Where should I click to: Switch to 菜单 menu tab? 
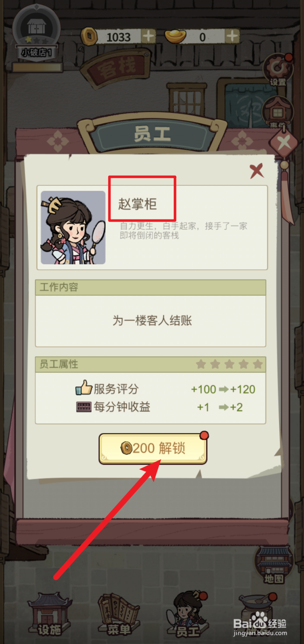click(x=117, y=614)
